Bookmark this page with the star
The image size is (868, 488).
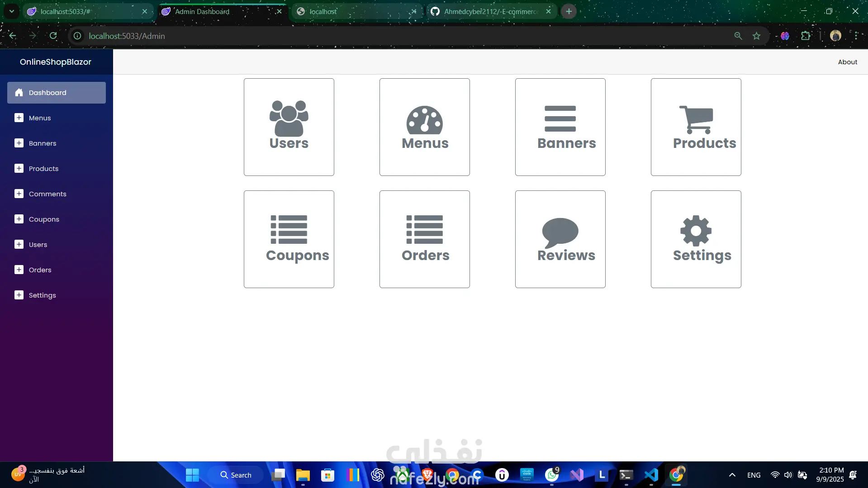pyautogui.click(x=757, y=36)
